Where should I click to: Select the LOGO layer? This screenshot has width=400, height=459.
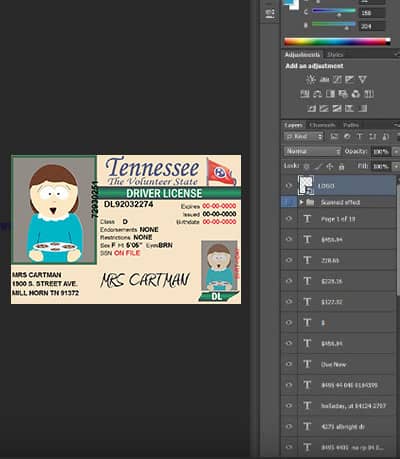339,186
